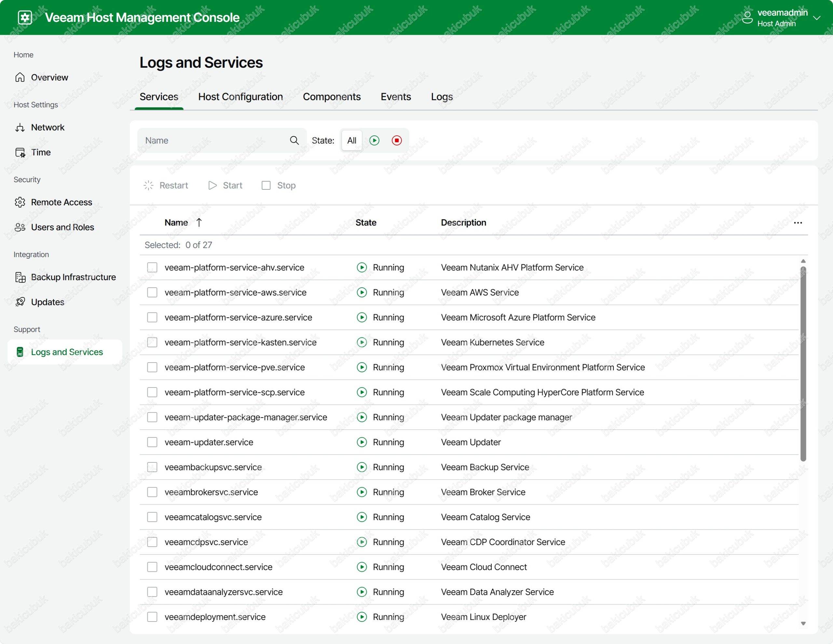Screen dimensions: 833x644
Task: Click the Veeam console logo icon
Action: click(25, 18)
